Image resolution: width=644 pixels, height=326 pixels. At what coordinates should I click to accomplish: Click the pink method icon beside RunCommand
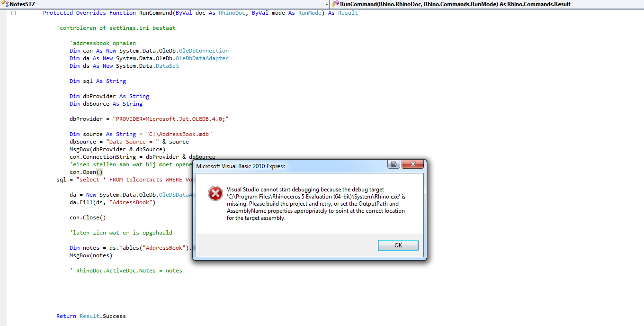tap(338, 3)
